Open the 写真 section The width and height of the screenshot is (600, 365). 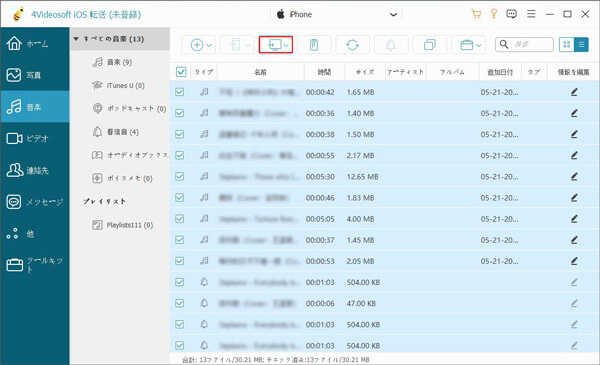tap(35, 75)
